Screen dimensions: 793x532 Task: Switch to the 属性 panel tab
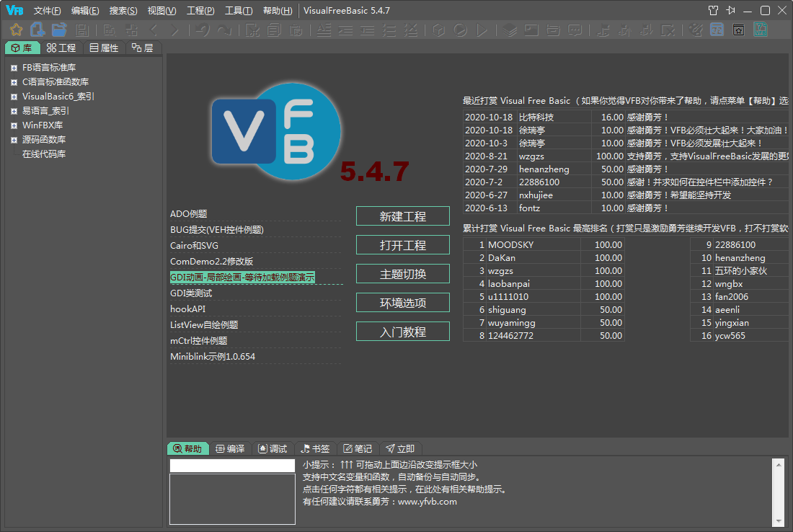tap(104, 48)
